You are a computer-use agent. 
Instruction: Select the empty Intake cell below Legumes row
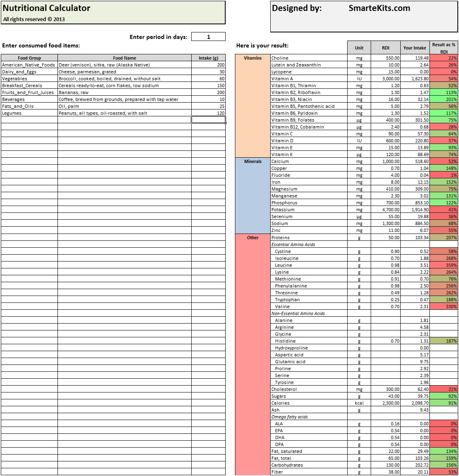click(208, 120)
